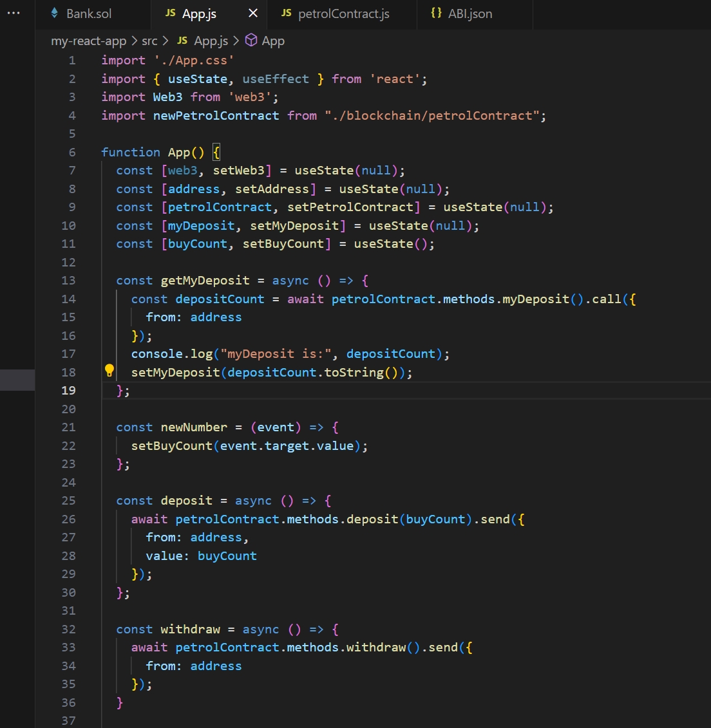Open the ellipsis menu in the top-left corner

(13, 13)
